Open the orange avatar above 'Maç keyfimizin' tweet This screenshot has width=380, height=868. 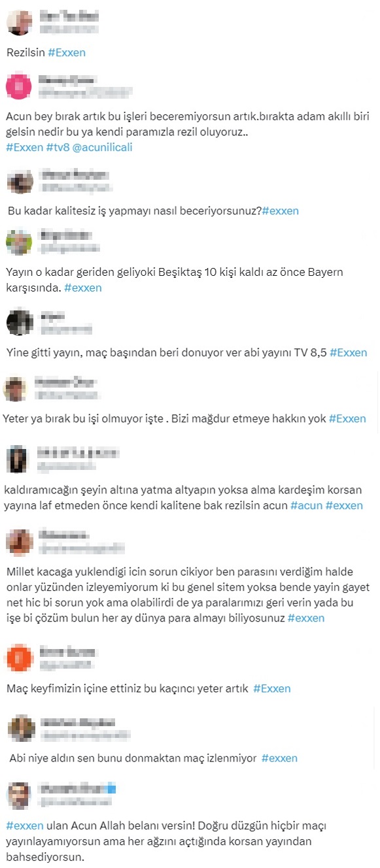[20, 658]
